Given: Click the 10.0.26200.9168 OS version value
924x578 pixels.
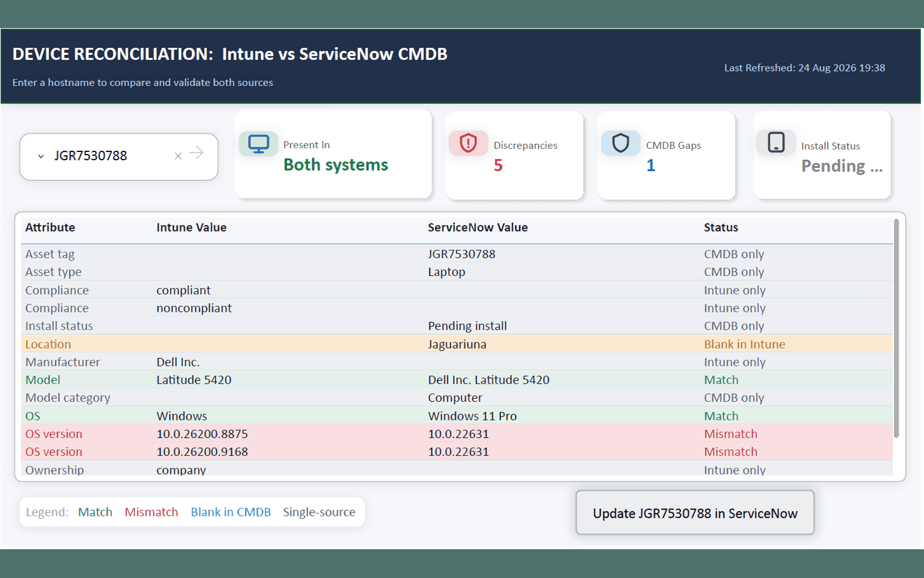Looking at the screenshot, I should pos(202,452).
